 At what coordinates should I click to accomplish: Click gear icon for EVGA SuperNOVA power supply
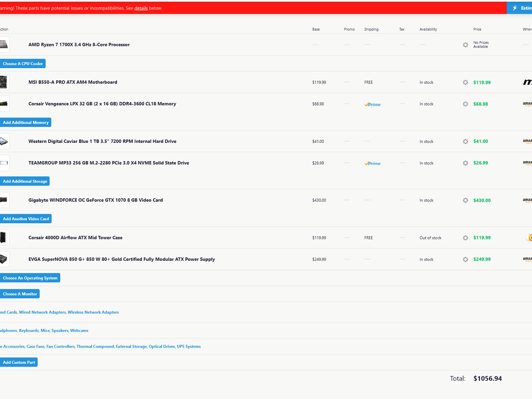pos(465,259)
